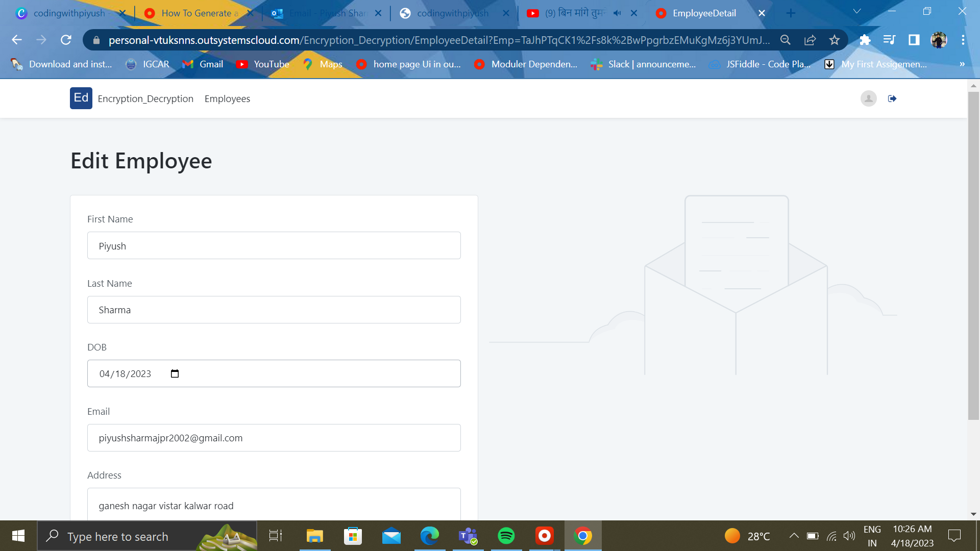Open the Gmail bookmark
The image size is (980, 551).
[x=203, y=64]
